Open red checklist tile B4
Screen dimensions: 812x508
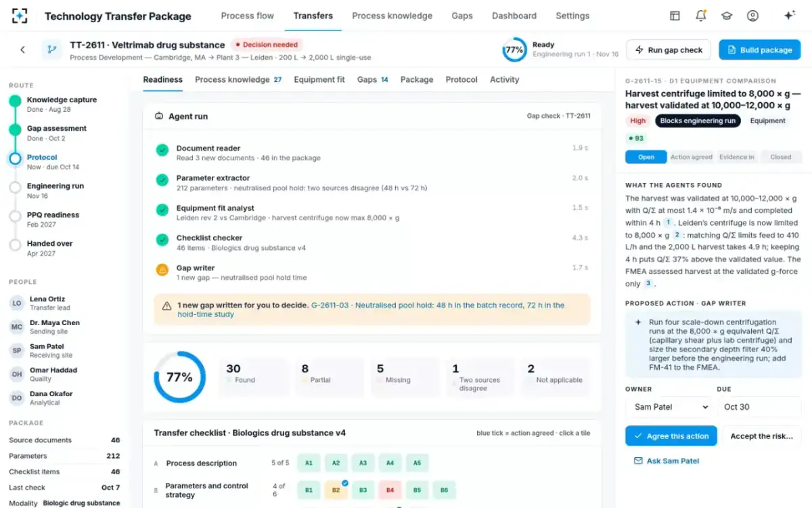pyautogui.click(x=390, y=490)
